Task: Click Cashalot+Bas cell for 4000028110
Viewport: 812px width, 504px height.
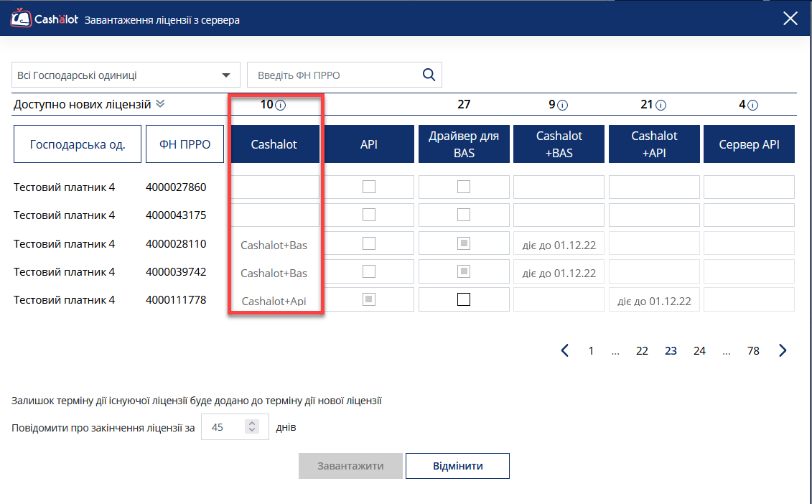Action: [274, 245]
